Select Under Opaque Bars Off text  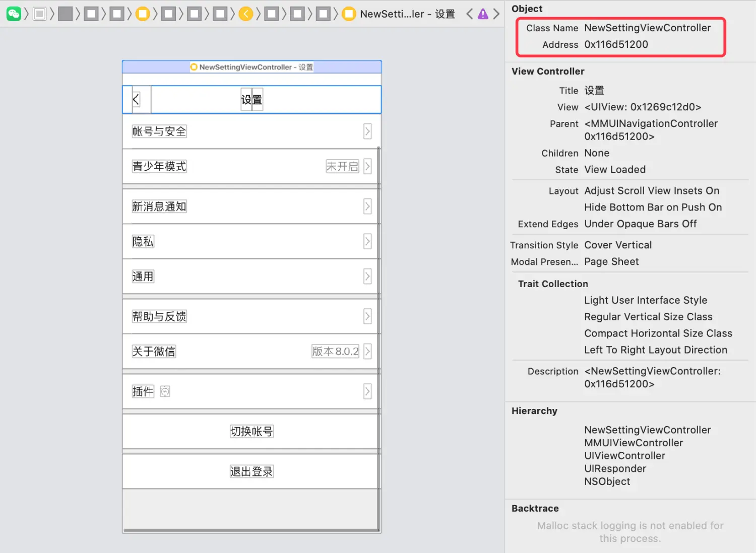641,224
